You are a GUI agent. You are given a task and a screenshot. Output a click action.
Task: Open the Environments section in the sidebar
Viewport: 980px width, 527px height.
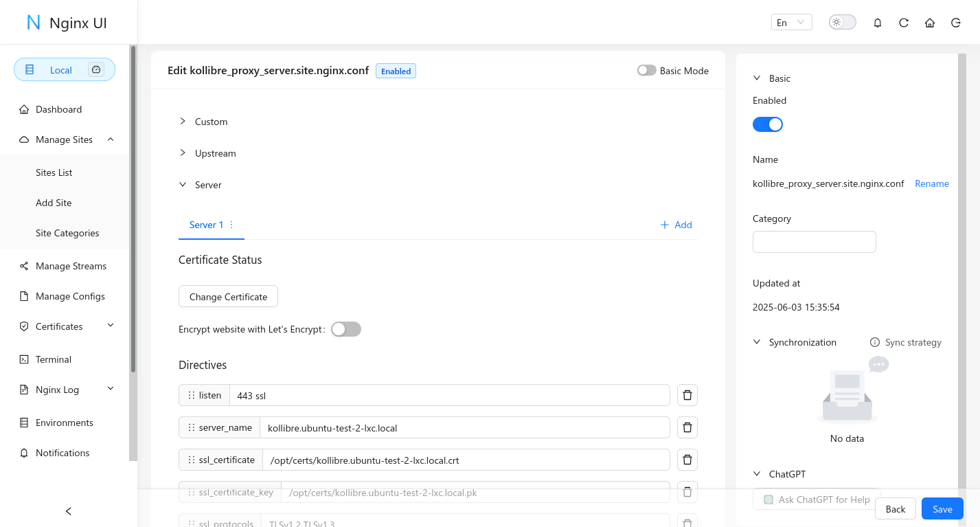coord(65,422)
